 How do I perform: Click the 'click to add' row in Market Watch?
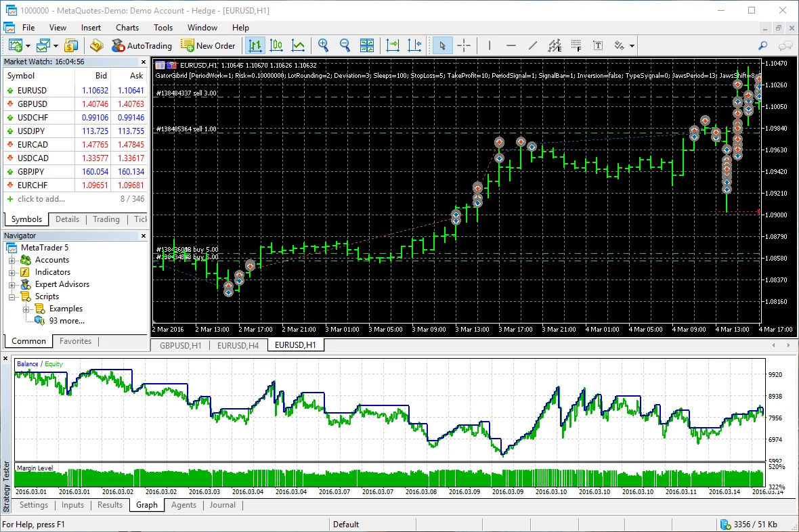tap(39, 198)
